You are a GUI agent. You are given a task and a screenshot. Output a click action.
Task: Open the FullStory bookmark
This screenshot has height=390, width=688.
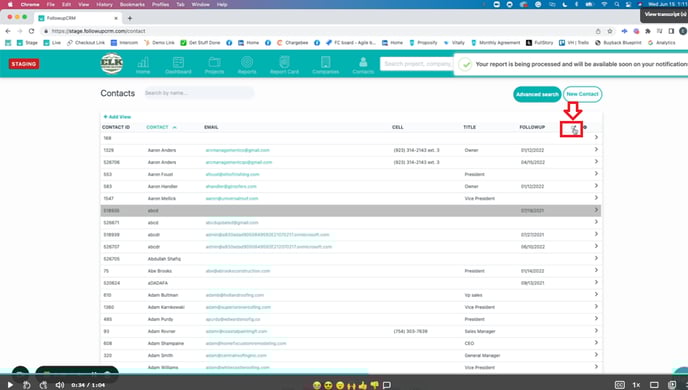click(540, 43)
